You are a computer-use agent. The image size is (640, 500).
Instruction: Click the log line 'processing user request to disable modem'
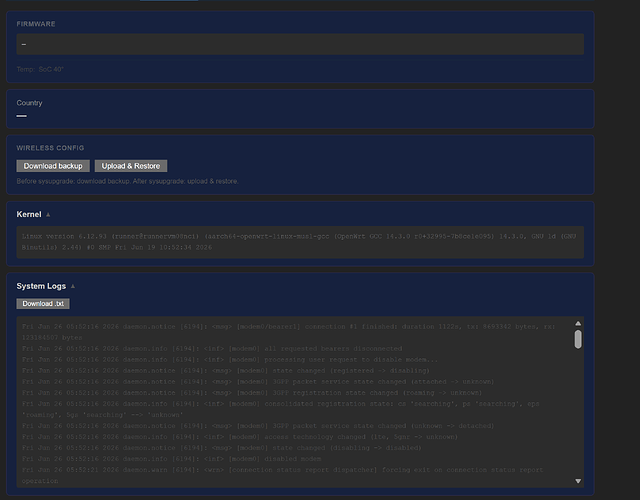[x=230, y=360]
